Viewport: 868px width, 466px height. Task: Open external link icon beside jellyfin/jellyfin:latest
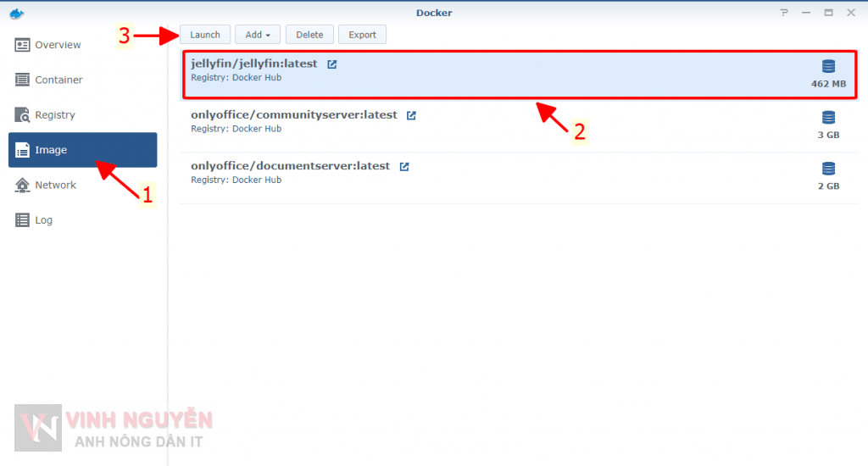(x=332, y=64)
